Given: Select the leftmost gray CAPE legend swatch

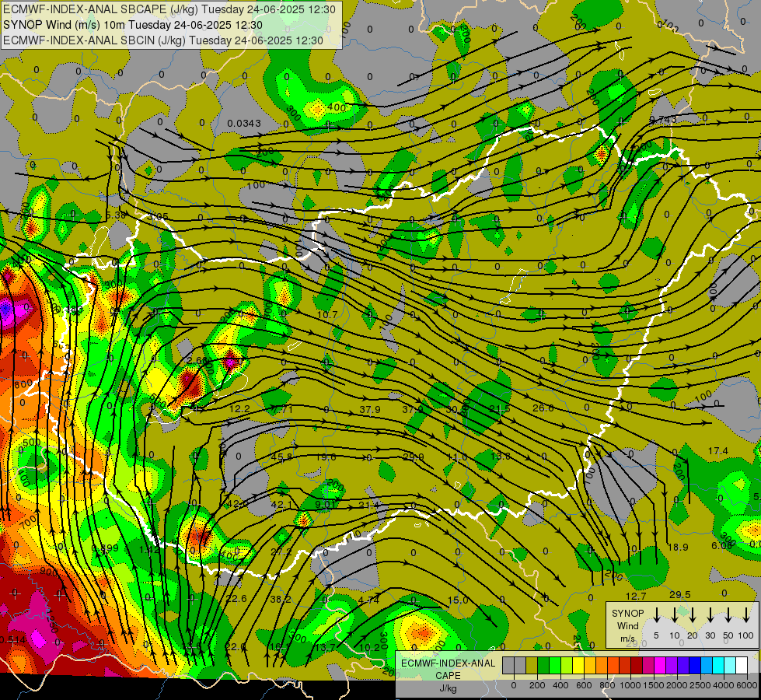Looking at the screenshot, I should point(508,665).
